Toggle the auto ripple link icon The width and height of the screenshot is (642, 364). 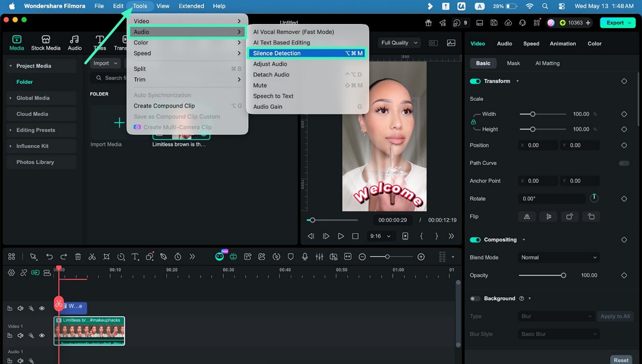pos(35,272)
